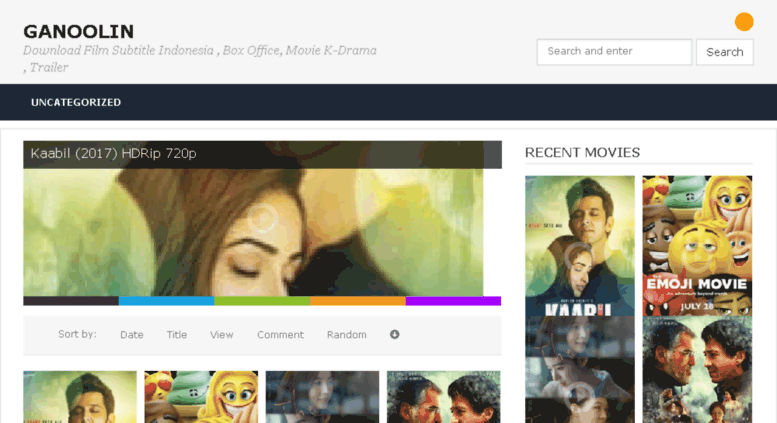Click the site tagline Download Film Subtitle Indonesia

(x=200, y=58)
